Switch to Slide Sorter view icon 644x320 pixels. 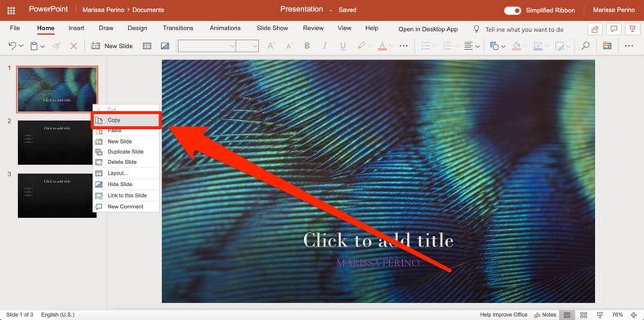coord(584,314)
